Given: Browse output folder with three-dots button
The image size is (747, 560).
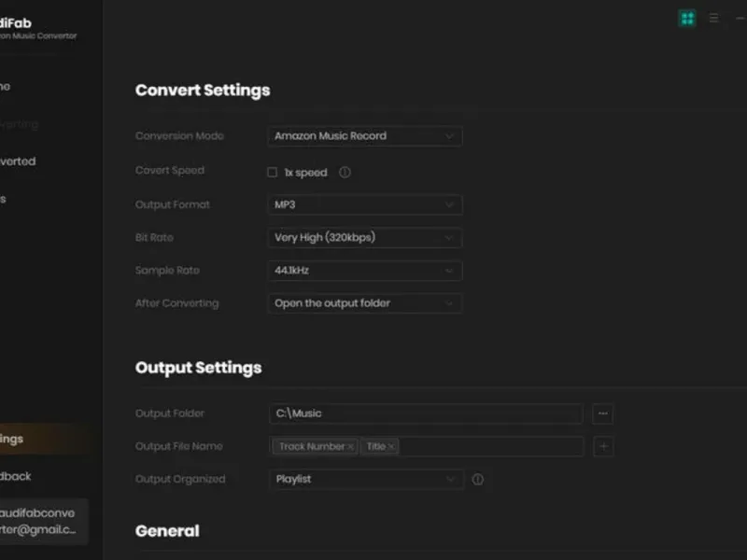Looking at the screenshot, I should pyautogui.click(x=603, y=413).
